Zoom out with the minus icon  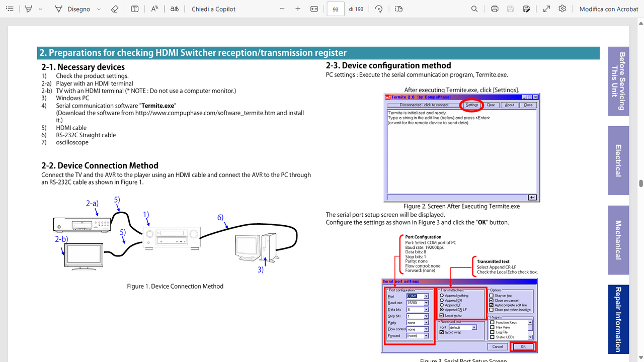pos(282,9)
